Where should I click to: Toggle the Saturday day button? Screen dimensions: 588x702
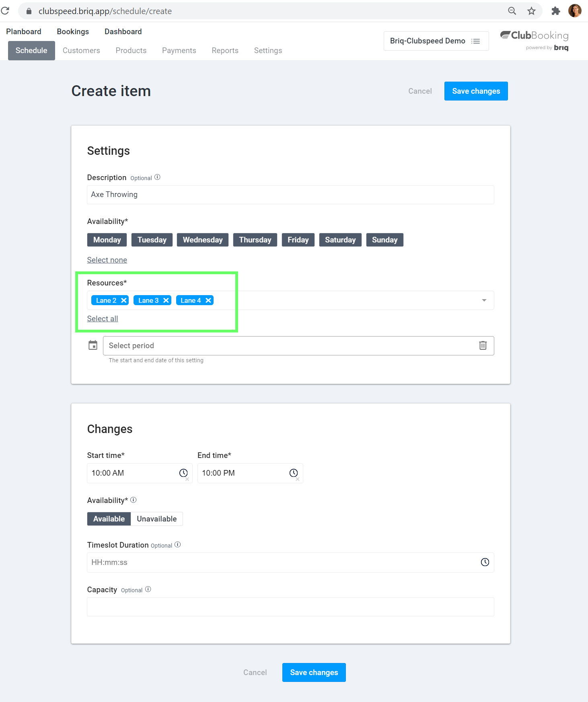340,240
